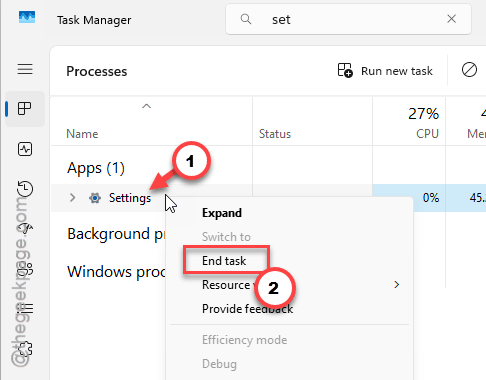Collapse sort arrow above Name column
Screen dimensions: 486x380
(146, 106)
